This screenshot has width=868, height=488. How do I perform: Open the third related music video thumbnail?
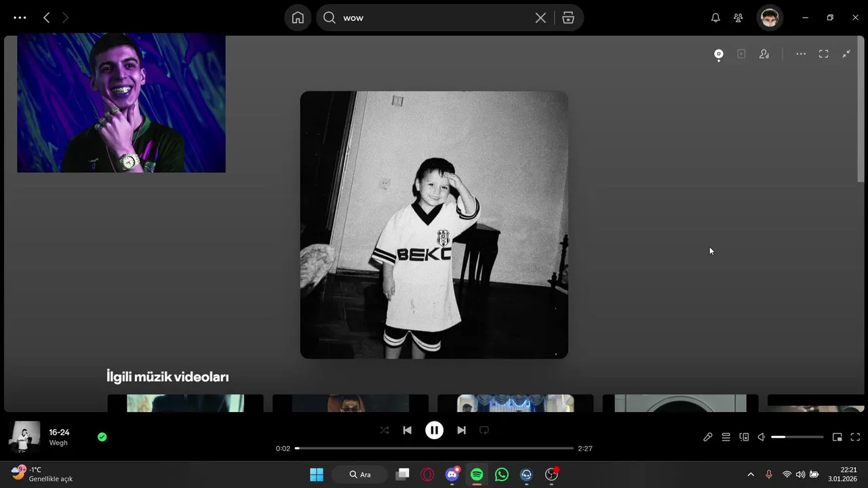click(515, 403)
